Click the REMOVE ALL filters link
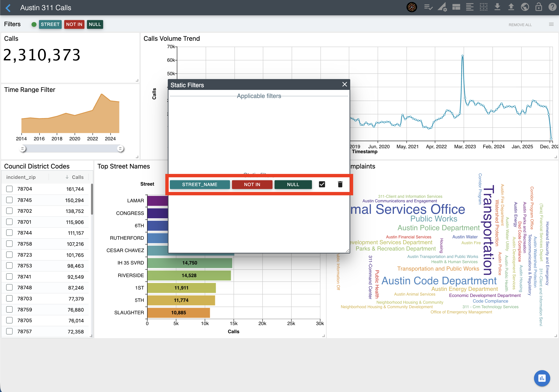Image resolution: width=559 pixels, height=392 pixels. click(520, 25)
